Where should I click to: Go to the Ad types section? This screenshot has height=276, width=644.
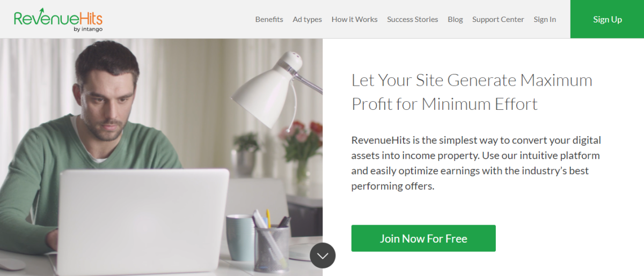coord(307,19)
